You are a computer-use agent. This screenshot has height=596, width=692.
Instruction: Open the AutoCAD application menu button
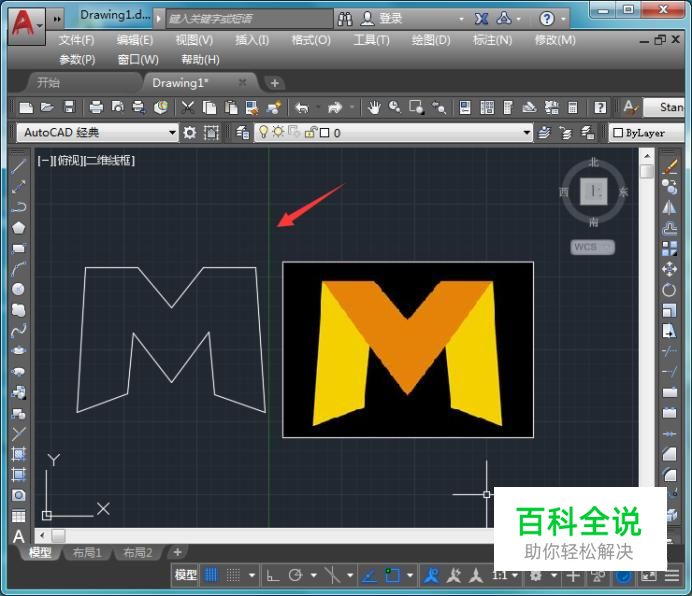(x=27, y=26)
